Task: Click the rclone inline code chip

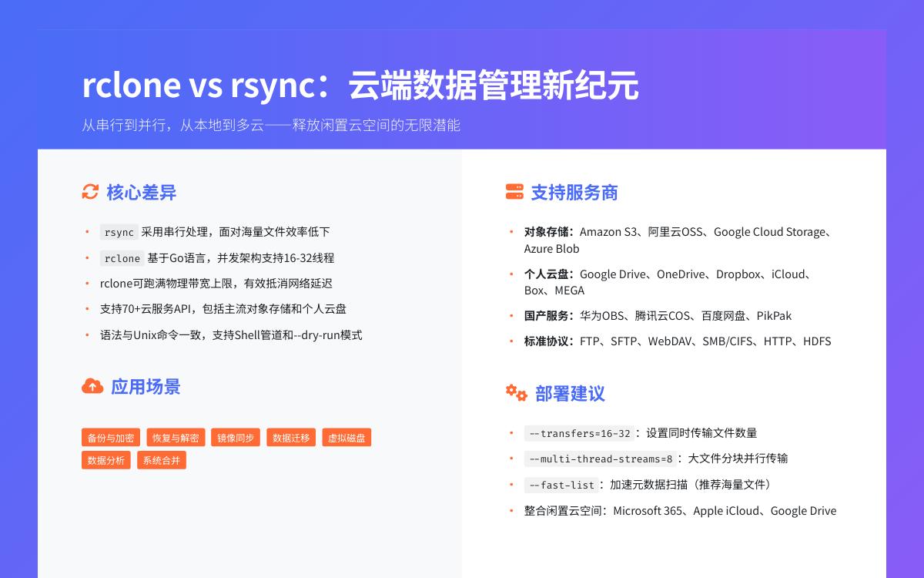Action: coord(122,258)
